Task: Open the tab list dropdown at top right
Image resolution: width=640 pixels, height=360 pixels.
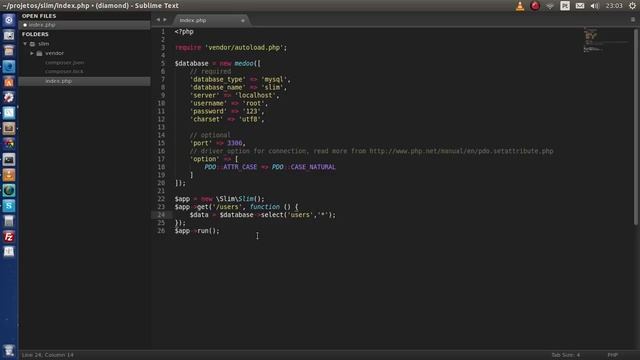Action: 633,20
